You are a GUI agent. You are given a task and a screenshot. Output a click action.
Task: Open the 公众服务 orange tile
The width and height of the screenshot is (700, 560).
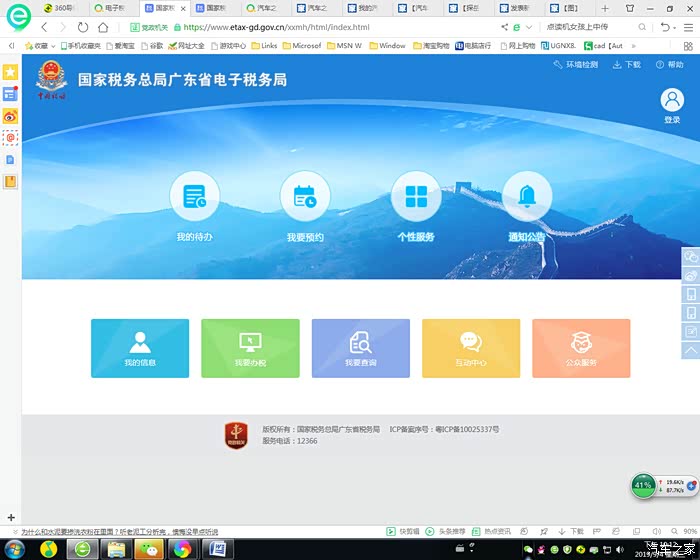click(x=581, y=348)
